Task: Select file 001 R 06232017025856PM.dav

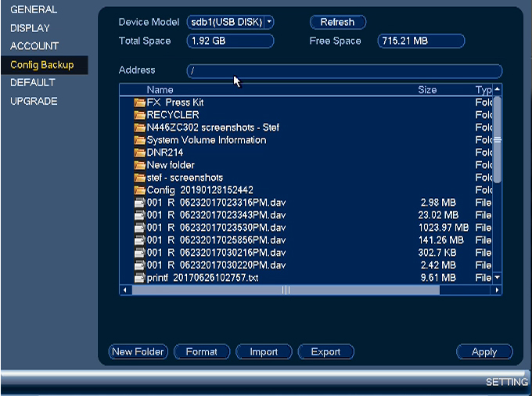Action: [216, 240]
